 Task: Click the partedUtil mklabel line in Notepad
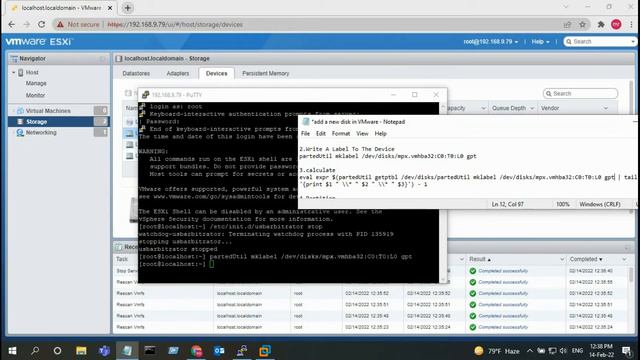tap(388, 156)
